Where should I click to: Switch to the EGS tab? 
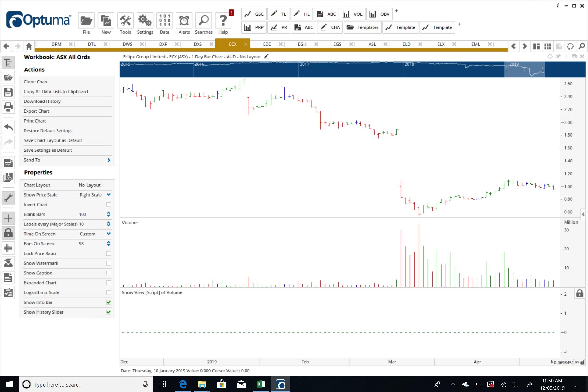tap(337, 44)
